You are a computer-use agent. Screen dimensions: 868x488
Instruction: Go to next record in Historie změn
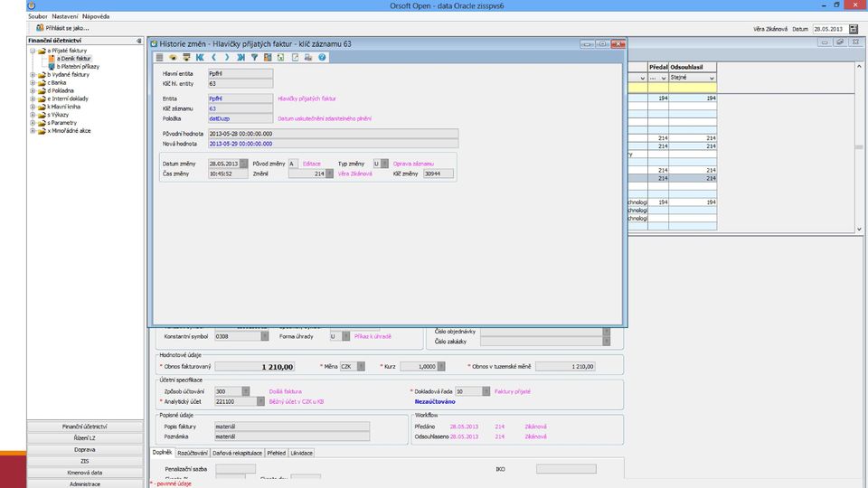point(227,58)
